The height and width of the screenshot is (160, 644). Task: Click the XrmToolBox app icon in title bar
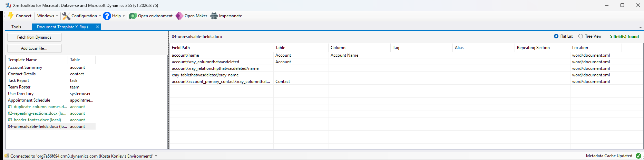(x=8, y=5)
